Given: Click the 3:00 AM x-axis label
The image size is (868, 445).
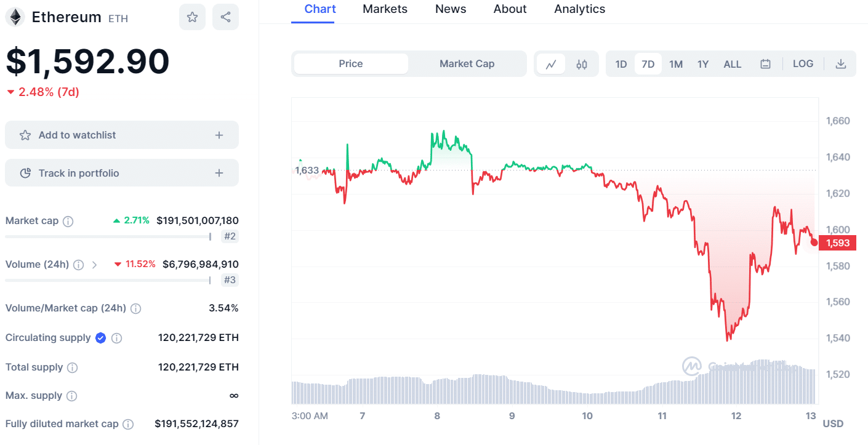Looking at the screenshot, I should point(310,416).
